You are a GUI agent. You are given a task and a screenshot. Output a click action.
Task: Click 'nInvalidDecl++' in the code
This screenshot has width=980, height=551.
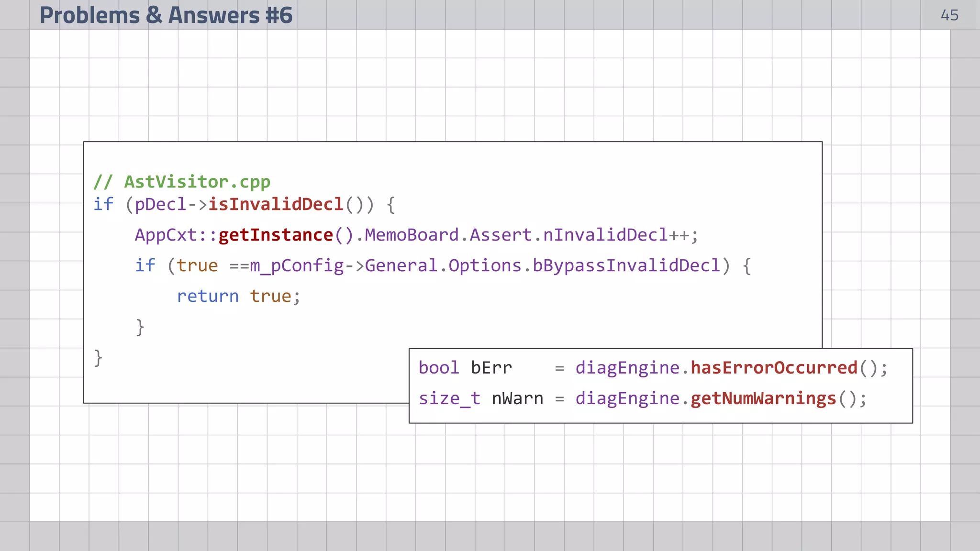coord(615,235)
